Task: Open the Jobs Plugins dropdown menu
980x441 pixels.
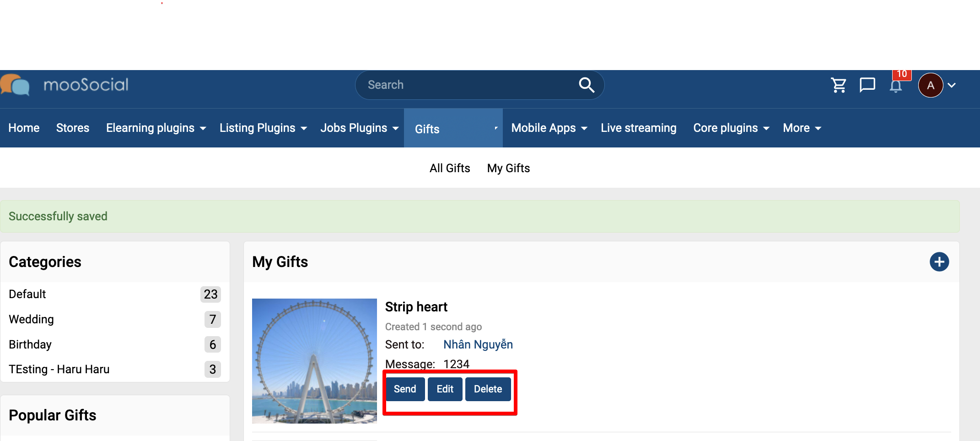Action: pyautogui.click(x=360, y=128)
